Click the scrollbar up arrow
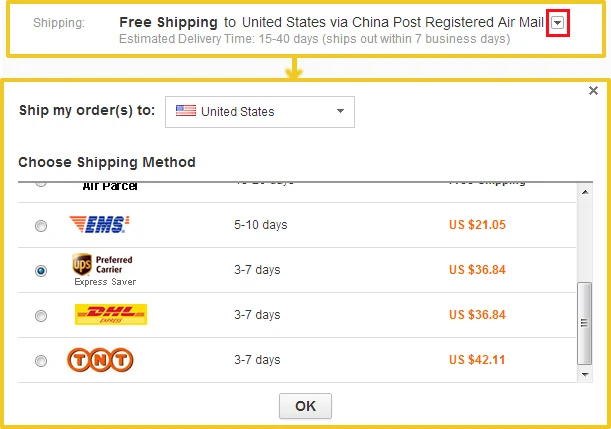611x429 pixels. tap(585, 192)
